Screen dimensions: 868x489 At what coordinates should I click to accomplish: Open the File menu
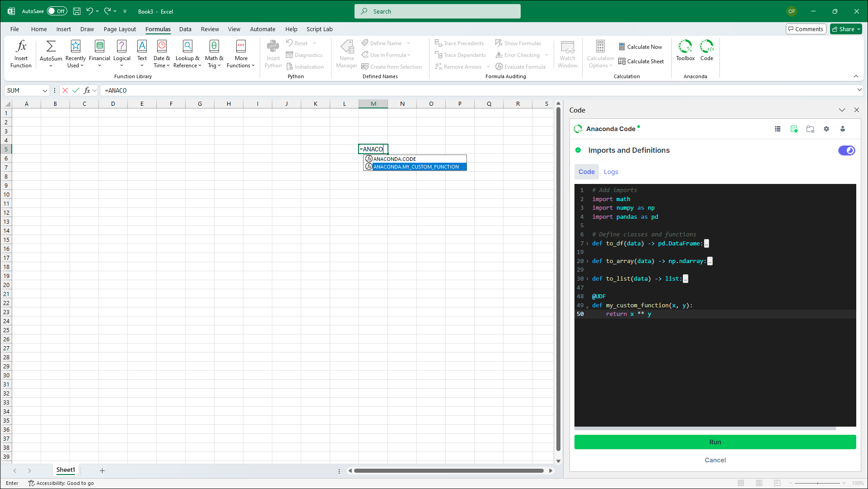pos(14,29)
